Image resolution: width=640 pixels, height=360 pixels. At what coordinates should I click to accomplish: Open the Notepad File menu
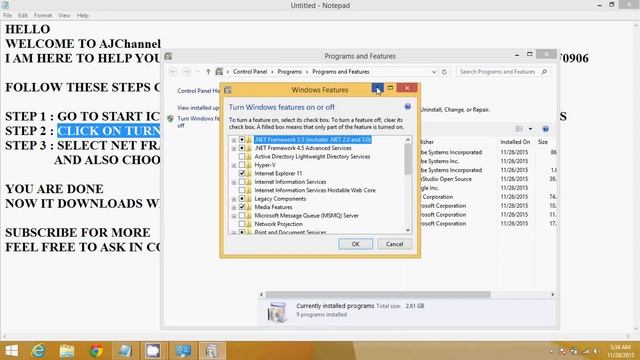pos(7,16)
